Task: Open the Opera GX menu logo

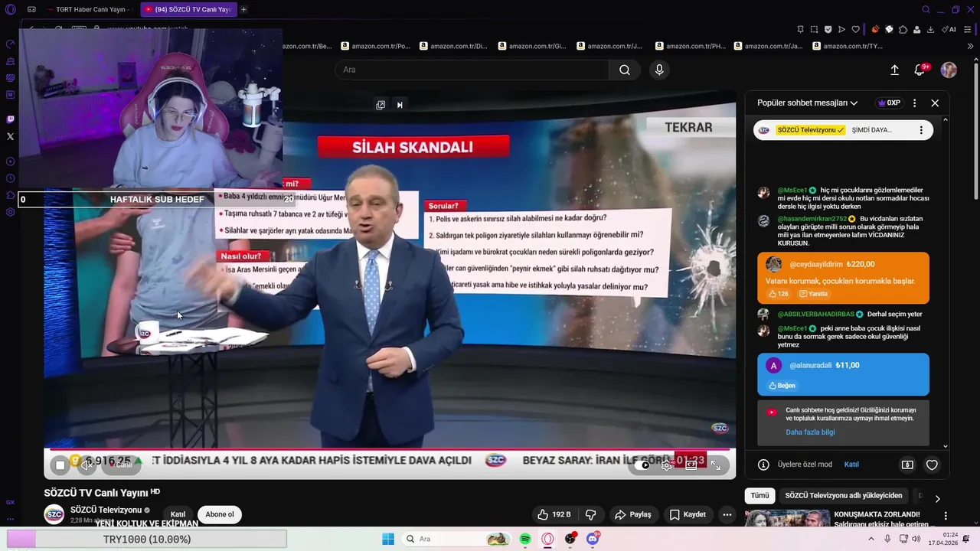Action: [x=10, y=10]
